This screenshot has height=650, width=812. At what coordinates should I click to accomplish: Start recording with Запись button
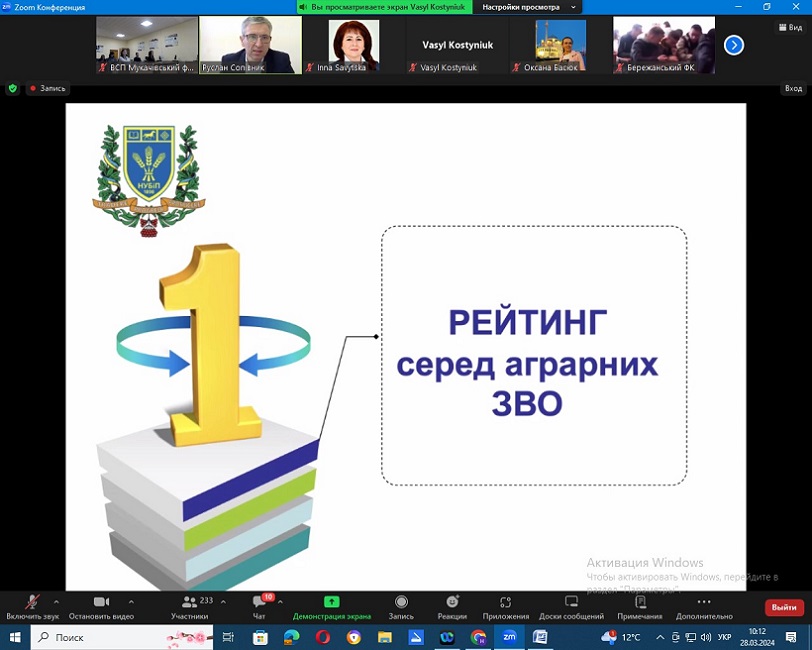coord(401,607)
